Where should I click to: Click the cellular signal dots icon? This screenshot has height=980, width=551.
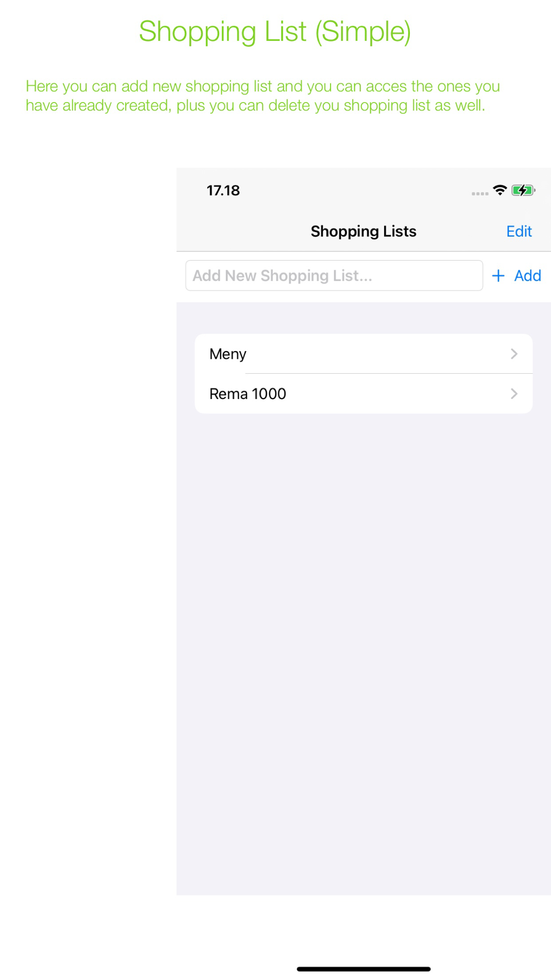click(x=480, y=193)
